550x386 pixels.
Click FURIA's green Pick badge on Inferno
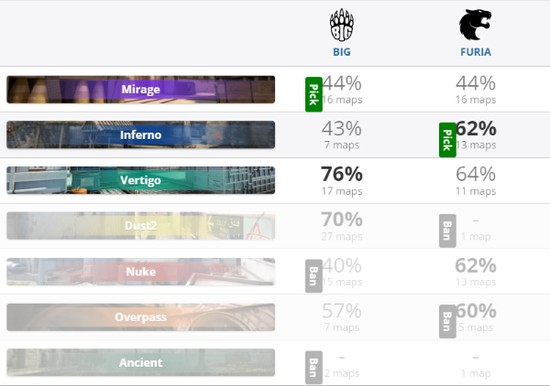448,140
